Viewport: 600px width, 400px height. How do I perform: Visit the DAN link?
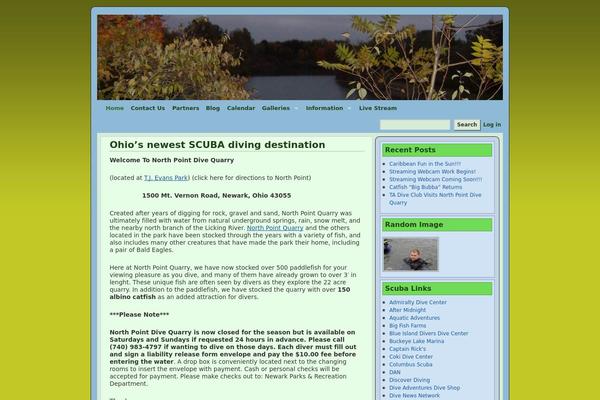point(395,372)
